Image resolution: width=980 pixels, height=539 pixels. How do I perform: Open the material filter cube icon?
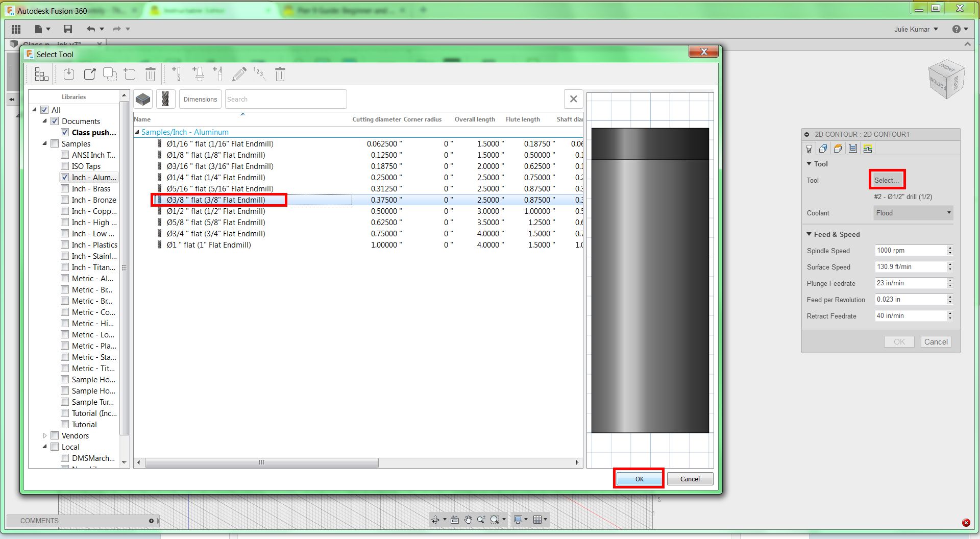click(x=143, y=99)
